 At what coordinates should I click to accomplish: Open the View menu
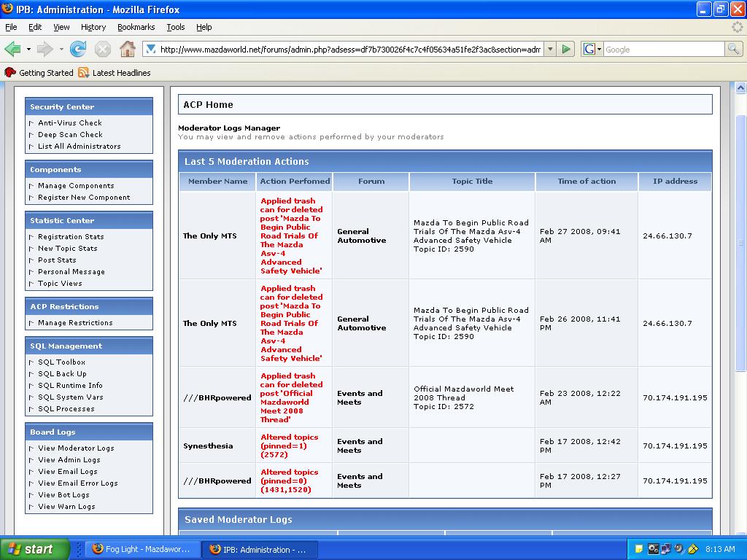coord(61,27)
